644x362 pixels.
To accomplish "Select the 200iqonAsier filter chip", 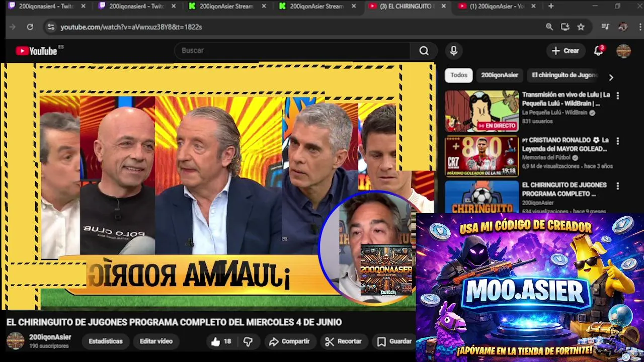I will (x=500, y=75).
